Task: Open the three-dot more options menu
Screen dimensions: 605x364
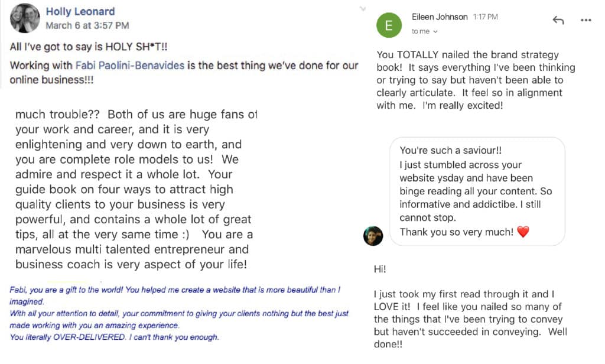Action: pyautogui.click(x=586, y=20)
